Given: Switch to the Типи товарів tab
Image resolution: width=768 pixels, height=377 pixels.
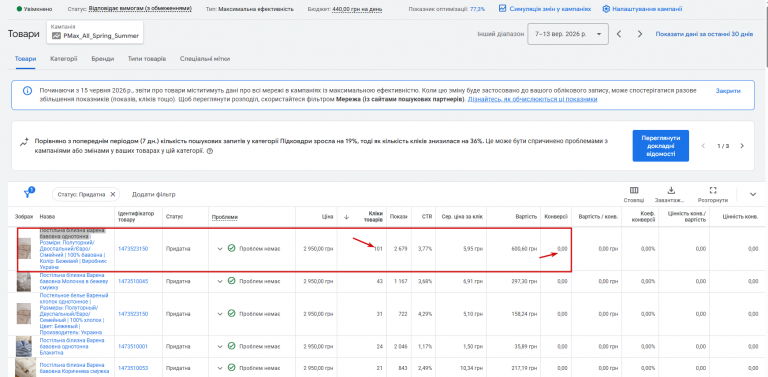Looking at the screenshot, I should click(x=147, y=59).
